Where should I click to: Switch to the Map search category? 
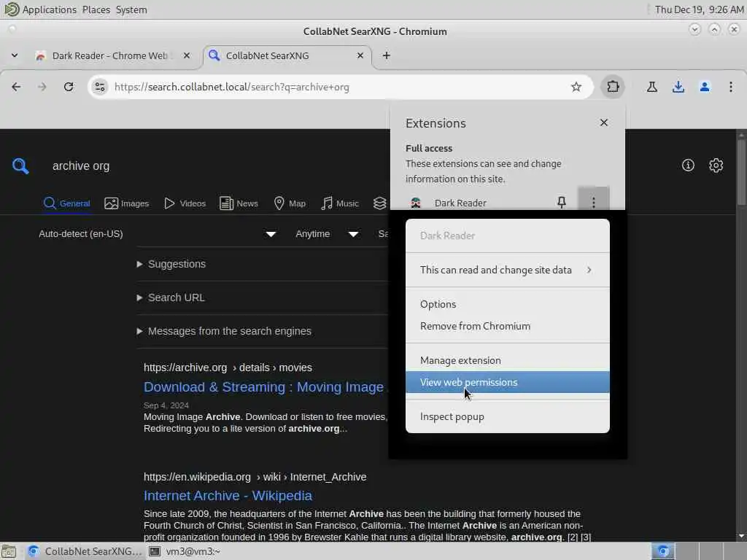click(x=290, y=203)
